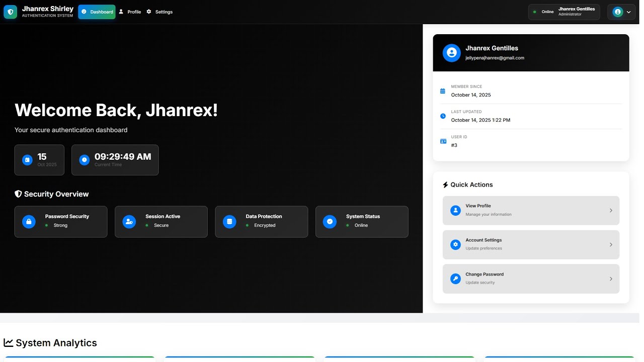Click the person icon beside Profile
The height and width of the screenshot is (362, 644).
coord(121,12)
